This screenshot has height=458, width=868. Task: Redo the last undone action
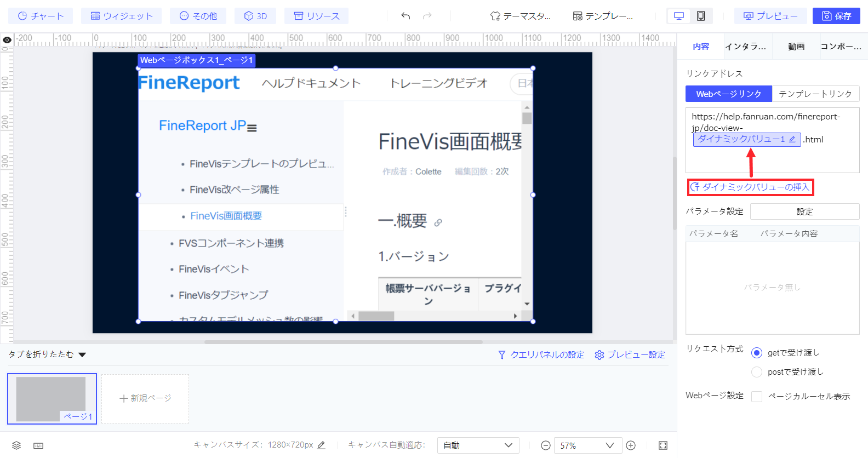[x=427, y=16]
